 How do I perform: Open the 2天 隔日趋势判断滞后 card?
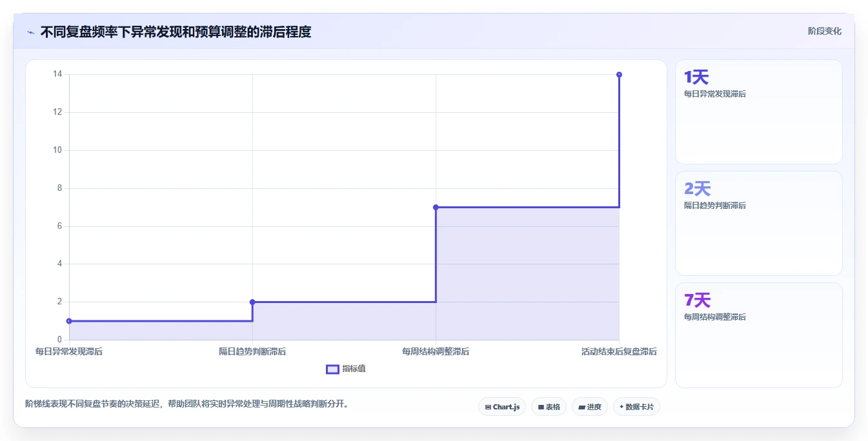[x=759, y=224]
